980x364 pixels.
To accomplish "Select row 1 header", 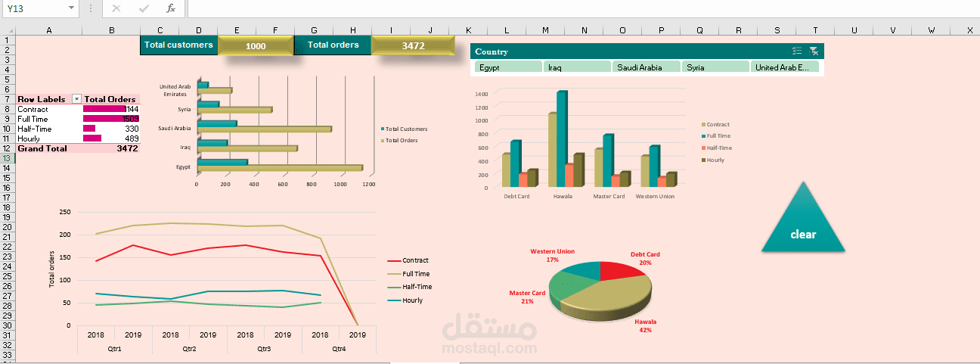I will pos(7,40).
